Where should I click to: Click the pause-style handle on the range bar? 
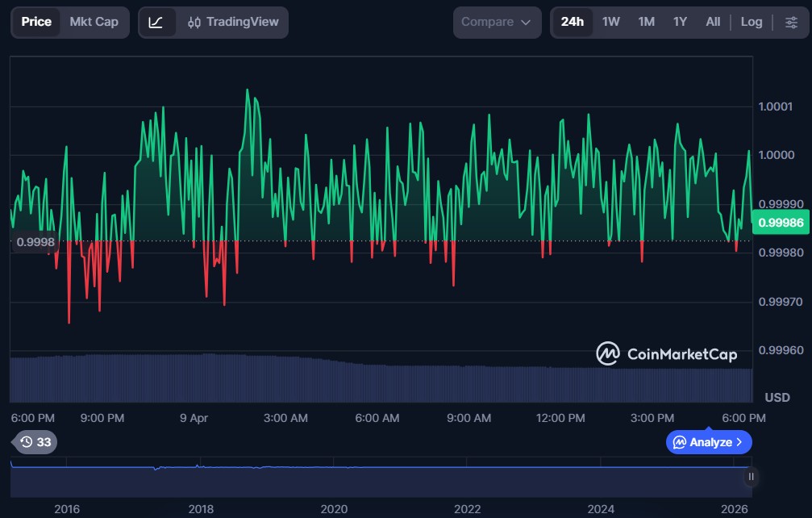point(751,477)
